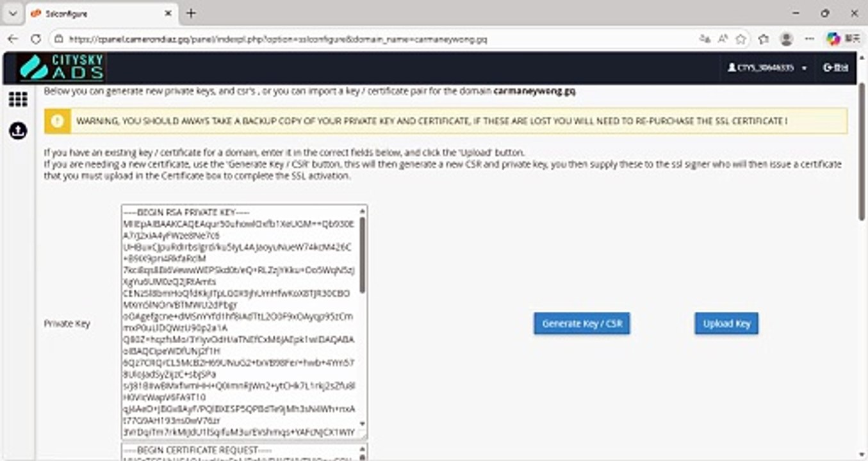Click the page vertical scrollbar
868x461 pixels.
(862, 152)
